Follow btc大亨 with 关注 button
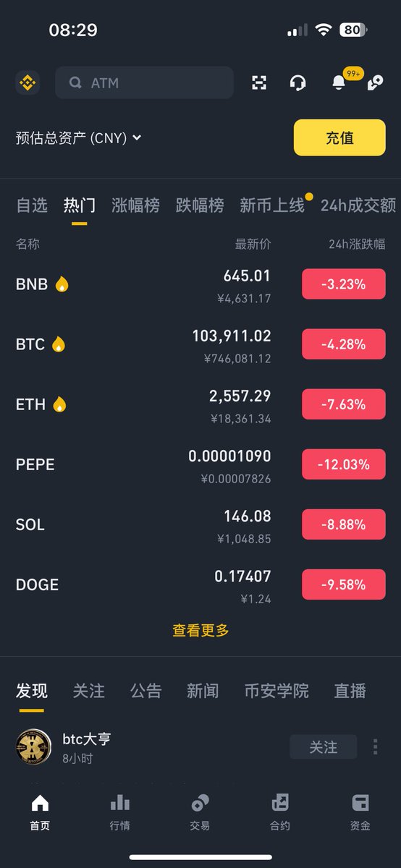This screenshot has width=401, height=868. click(x=324, y=746)
